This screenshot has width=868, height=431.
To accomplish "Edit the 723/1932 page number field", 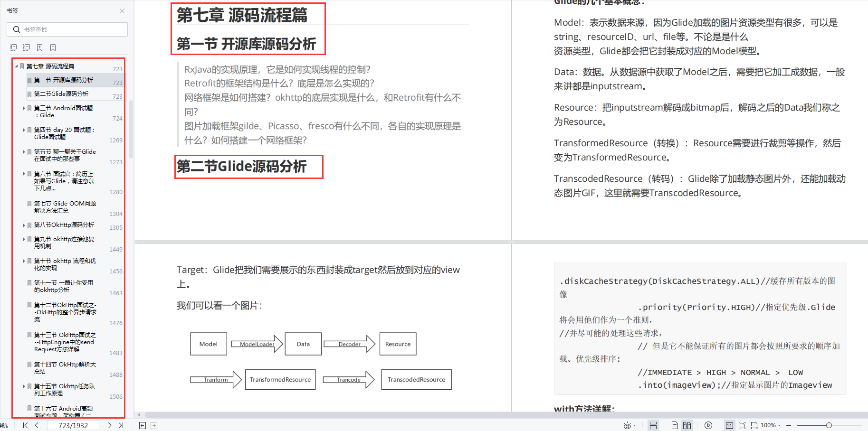I will (73, 425).
